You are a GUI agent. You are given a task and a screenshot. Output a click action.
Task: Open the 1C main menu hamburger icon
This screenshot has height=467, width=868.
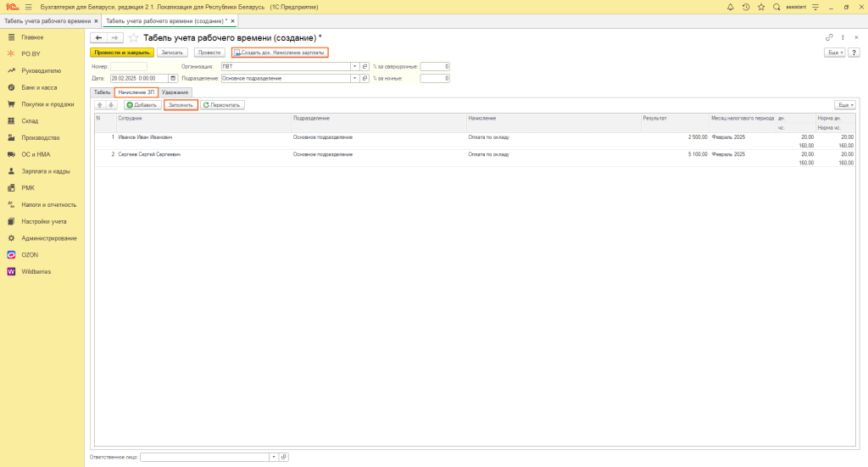tap(28, 7)
